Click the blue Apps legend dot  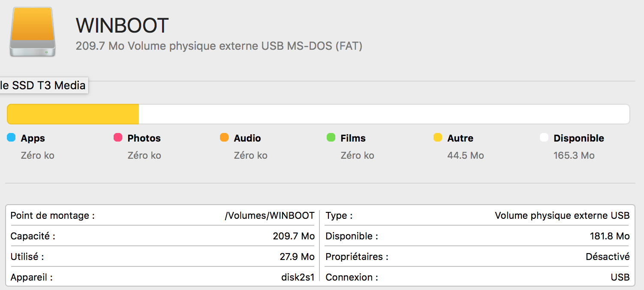click(x=11, y=138)
